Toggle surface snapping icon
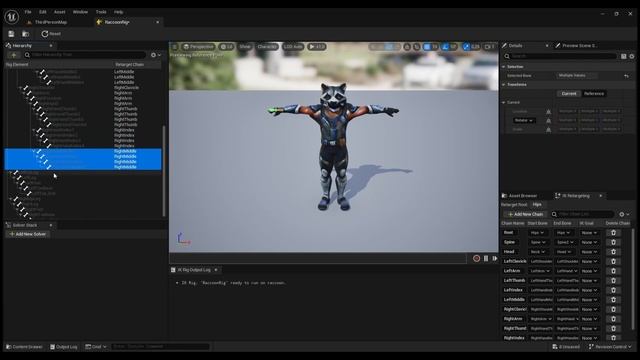 (416, 47)
